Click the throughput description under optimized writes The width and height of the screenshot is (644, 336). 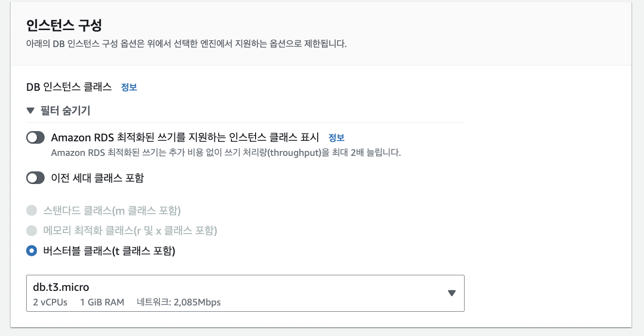226,152
